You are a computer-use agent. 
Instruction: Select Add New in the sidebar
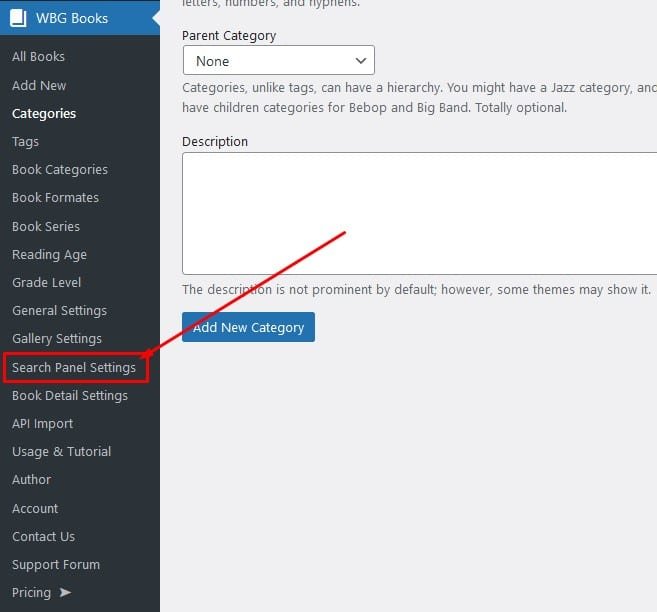click(39, 85)
